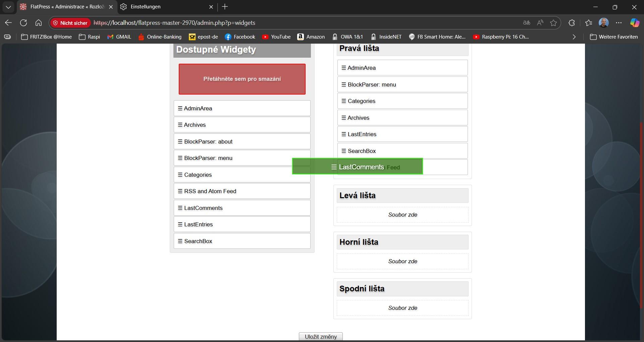Click the address bar URL field
644x342 pixels.
click(302, 23)
